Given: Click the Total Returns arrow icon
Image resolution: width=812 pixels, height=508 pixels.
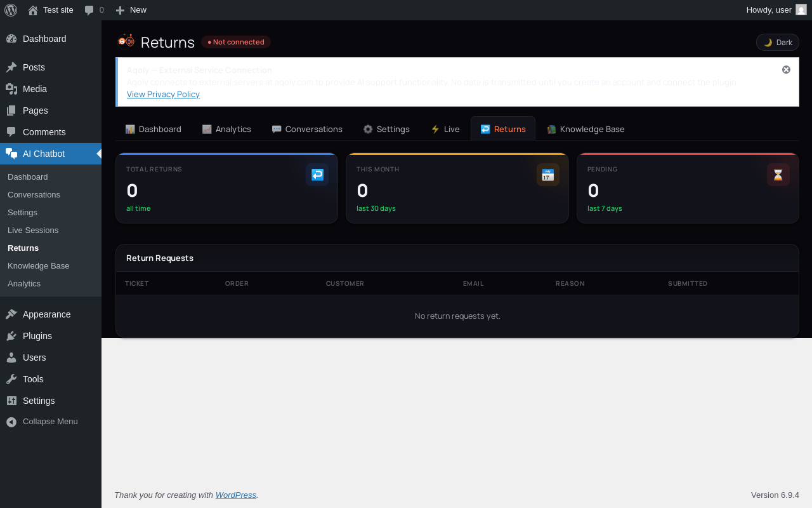Looking at the screenshot, I should 317,175.
